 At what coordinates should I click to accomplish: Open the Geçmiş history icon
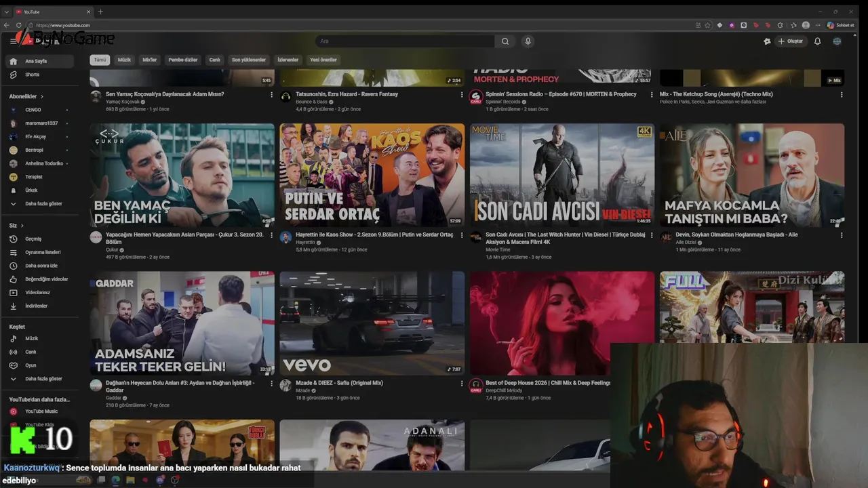pyautogui.click(x=13, y=239)
